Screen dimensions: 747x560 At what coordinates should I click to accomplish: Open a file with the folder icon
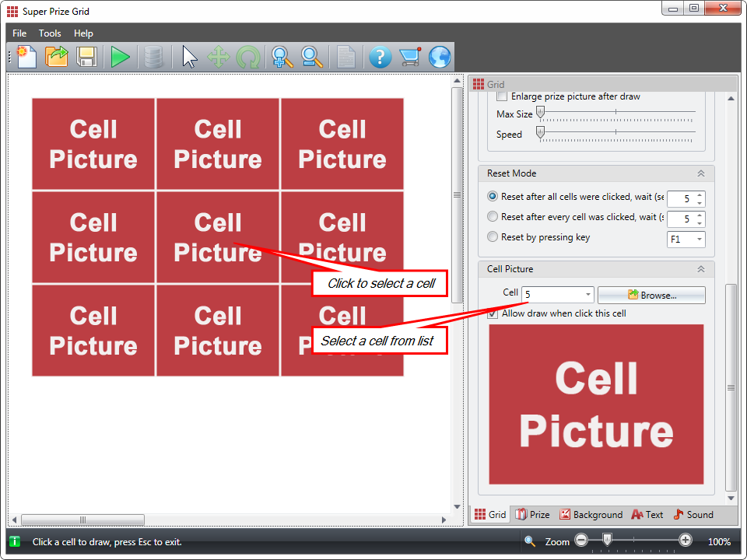[x=57, y=57]
